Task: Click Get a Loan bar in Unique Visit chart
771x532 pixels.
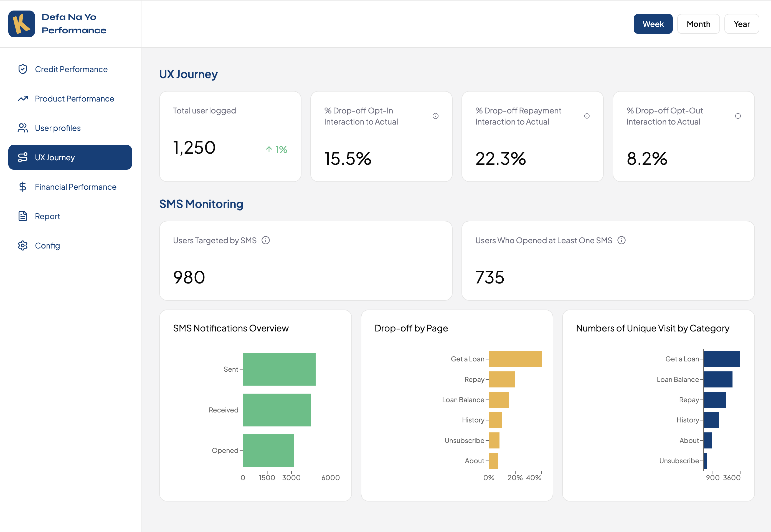Action: pyautogui.click(x=722, y=359)
